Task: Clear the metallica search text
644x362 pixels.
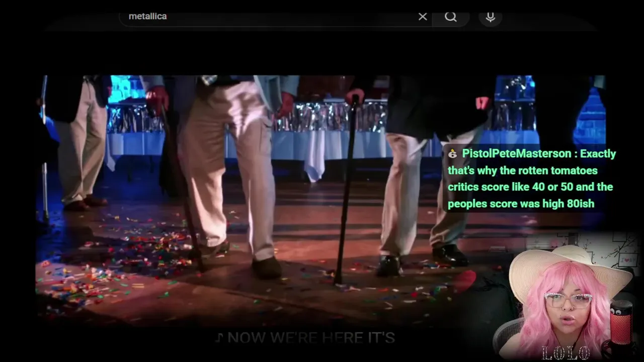Action: (x=423, y=17)
